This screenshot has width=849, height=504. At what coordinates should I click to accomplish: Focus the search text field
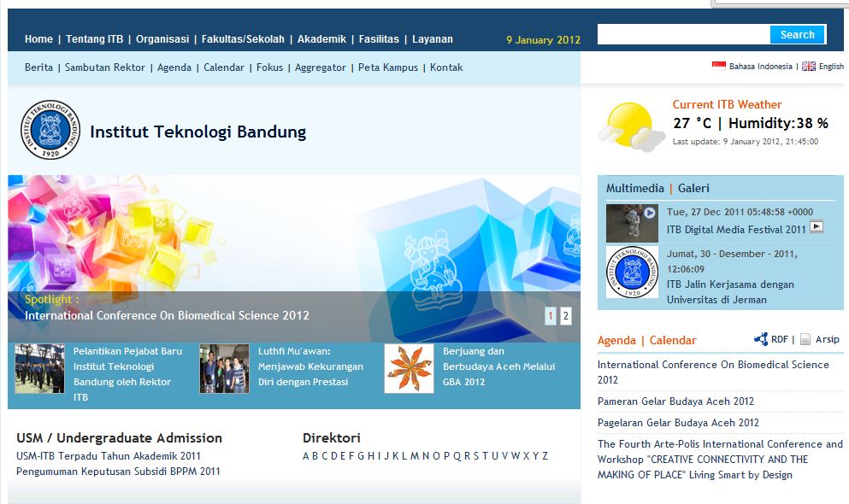(x=684, y=34)
